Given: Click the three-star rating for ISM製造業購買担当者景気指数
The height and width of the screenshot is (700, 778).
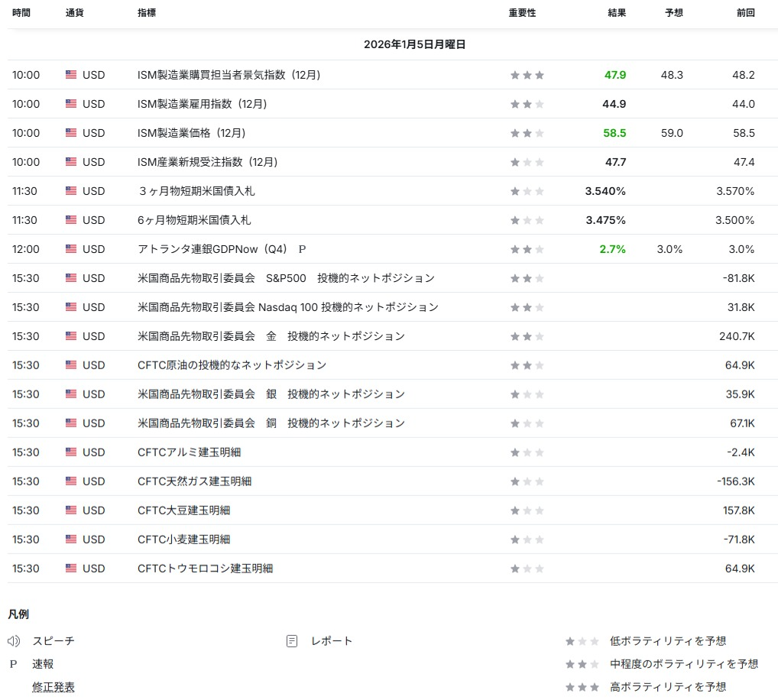Looking at the screenshot, I should click(527, 75).
